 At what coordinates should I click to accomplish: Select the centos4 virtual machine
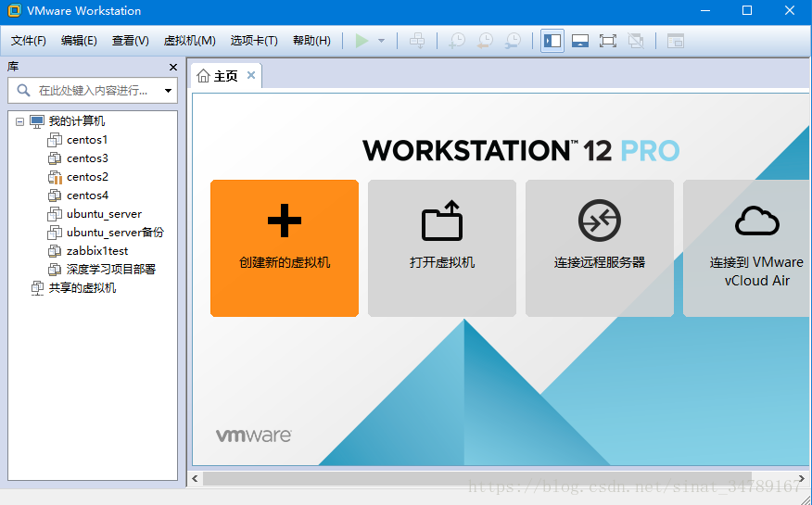pos(87,196)
